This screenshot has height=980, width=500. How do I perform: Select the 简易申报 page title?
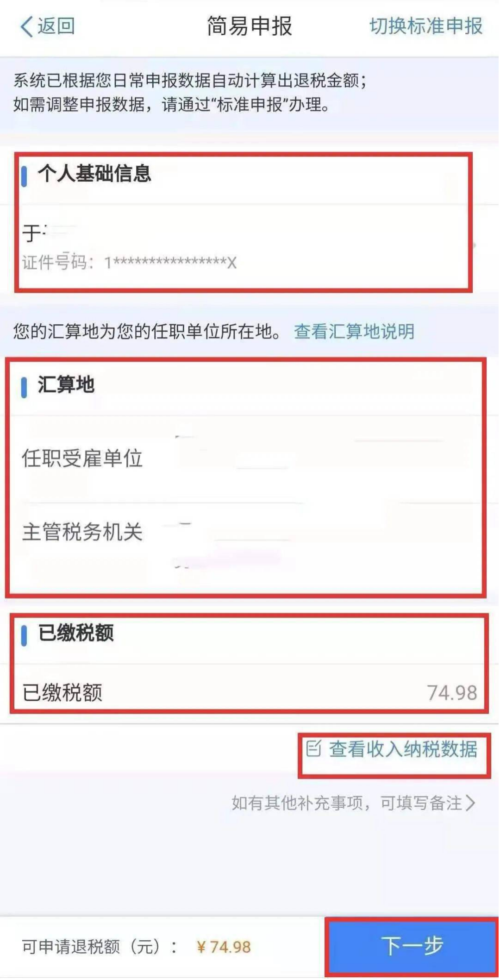[250, 26]
